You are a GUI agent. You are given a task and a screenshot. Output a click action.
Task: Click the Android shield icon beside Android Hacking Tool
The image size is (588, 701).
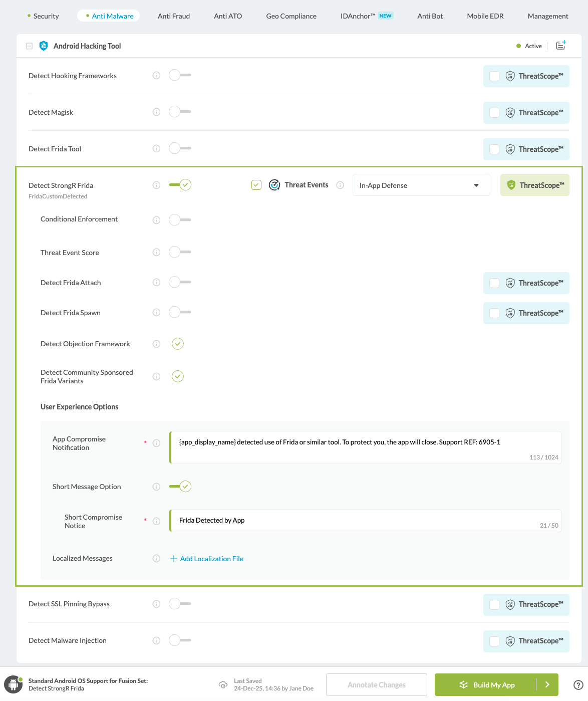[x=44, y=46]
